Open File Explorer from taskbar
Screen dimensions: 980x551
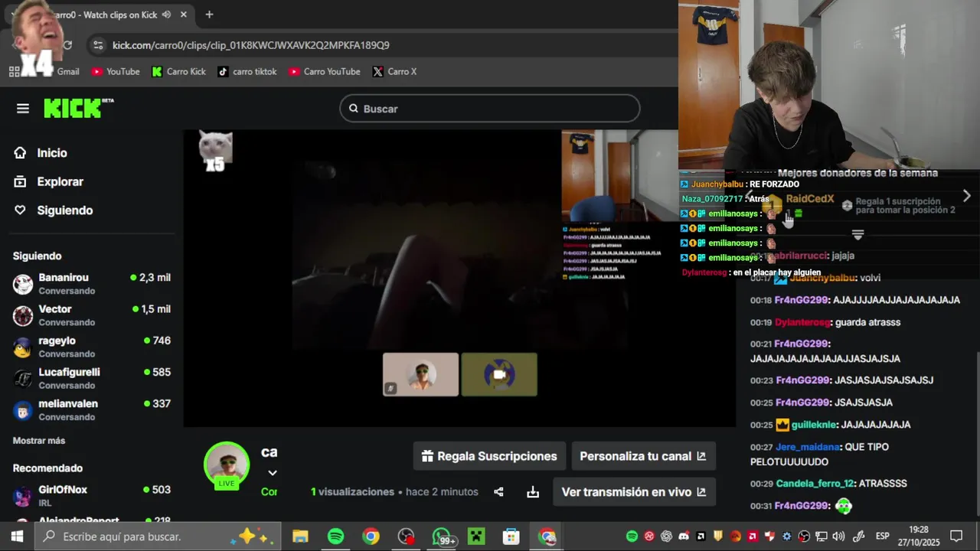pyautogui.click(x=300, y=536)
